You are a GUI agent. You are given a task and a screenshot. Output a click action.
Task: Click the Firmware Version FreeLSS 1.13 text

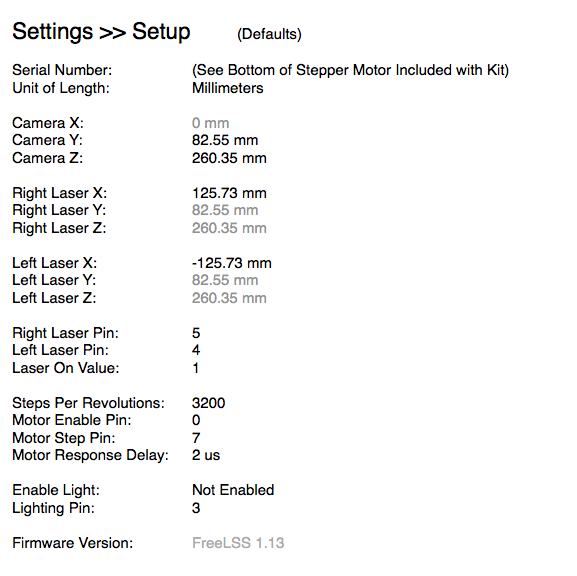click(238, 543)
